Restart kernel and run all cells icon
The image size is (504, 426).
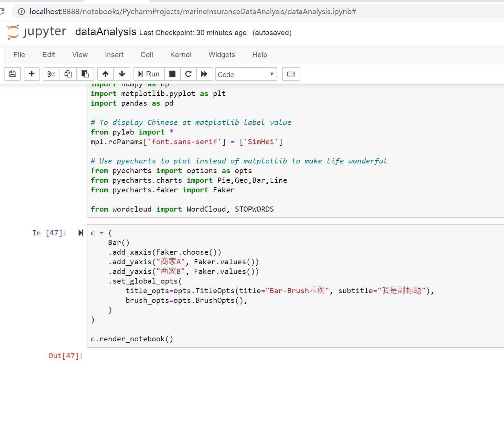[x=204, y=74]
